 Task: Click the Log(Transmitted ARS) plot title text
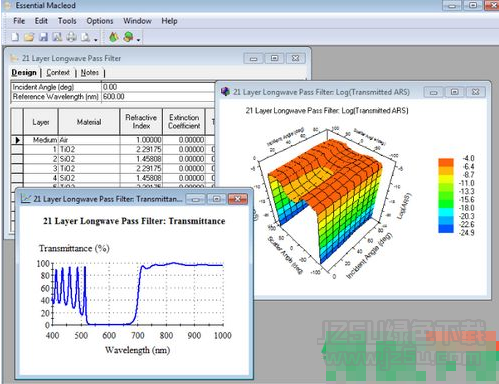[x=327, y=110]
